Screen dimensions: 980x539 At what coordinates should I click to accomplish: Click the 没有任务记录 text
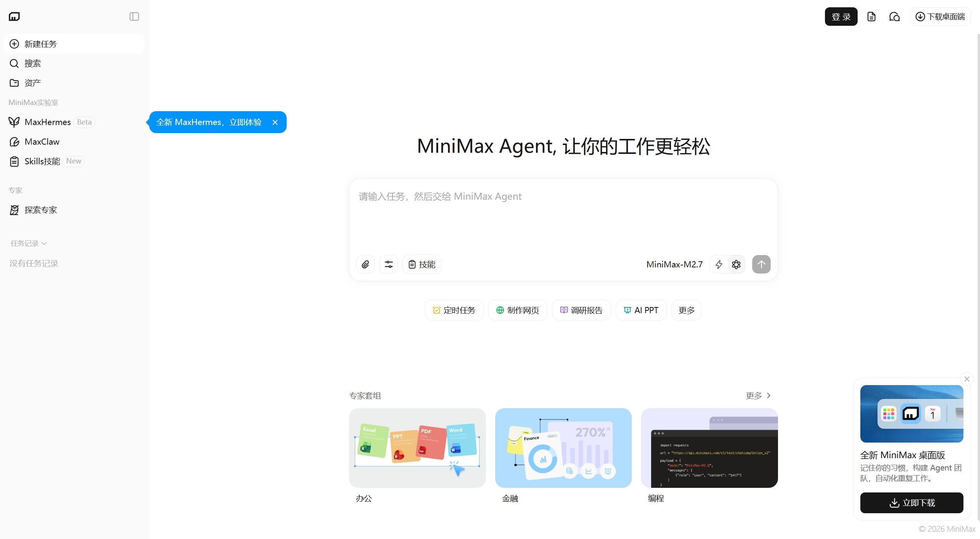coord(34,264)
